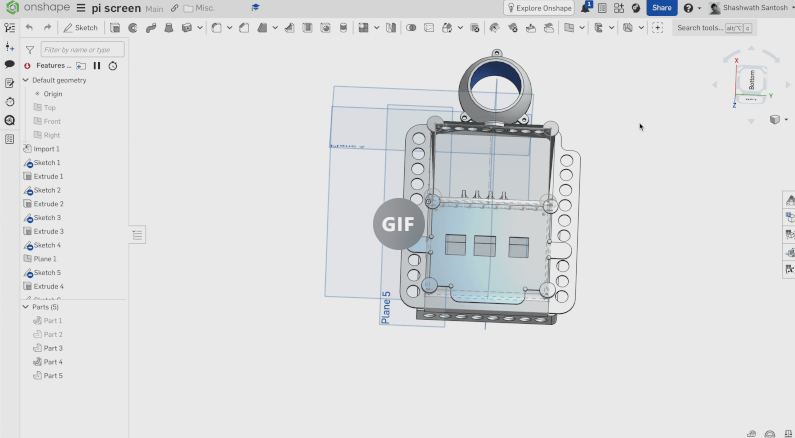The height and width of the screenshot is (438, 795).
Task: Click the Extrude tool icon in toolbar
Action: [115, 28]
